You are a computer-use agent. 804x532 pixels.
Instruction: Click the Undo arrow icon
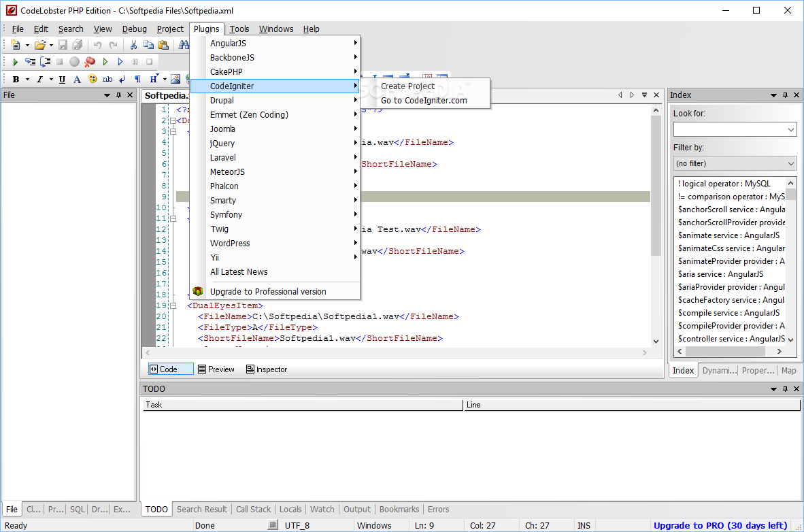tap(97, 45)
